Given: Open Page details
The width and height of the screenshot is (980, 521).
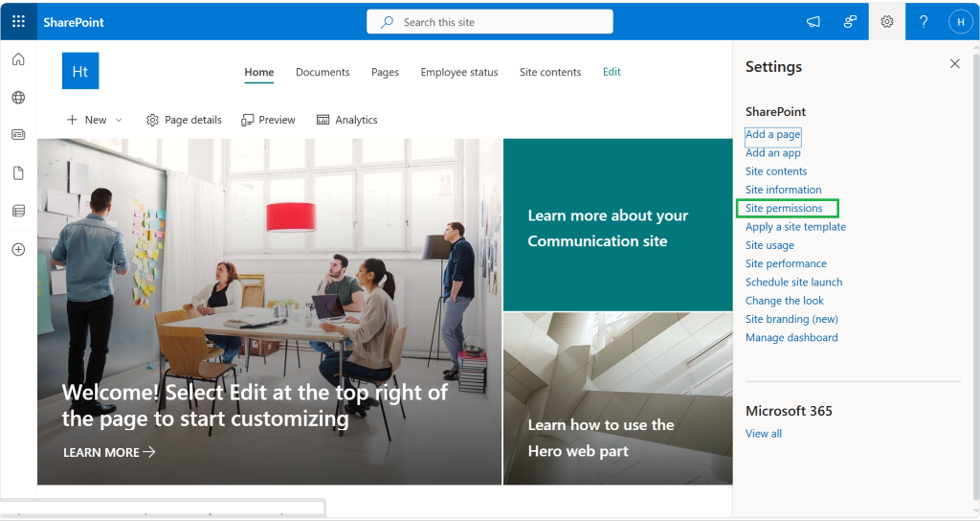Looking at the screenshot, I should (184, 120).
